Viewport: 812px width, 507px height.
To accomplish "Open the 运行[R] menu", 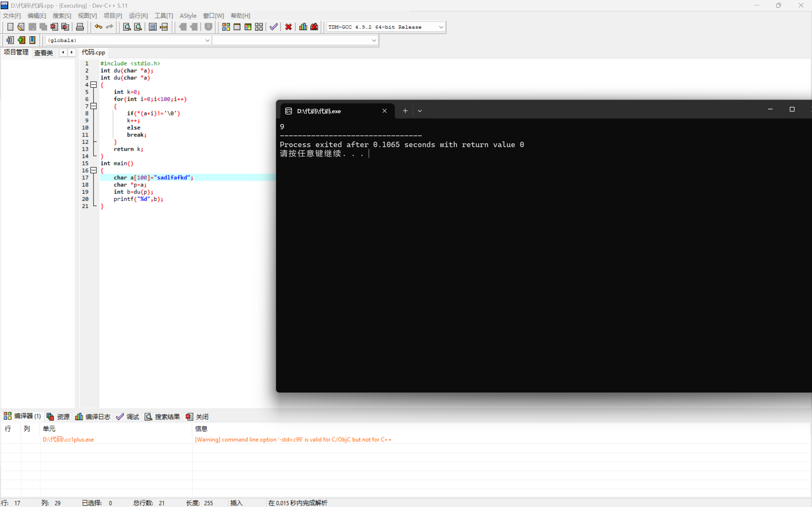I will pos(138,16).
